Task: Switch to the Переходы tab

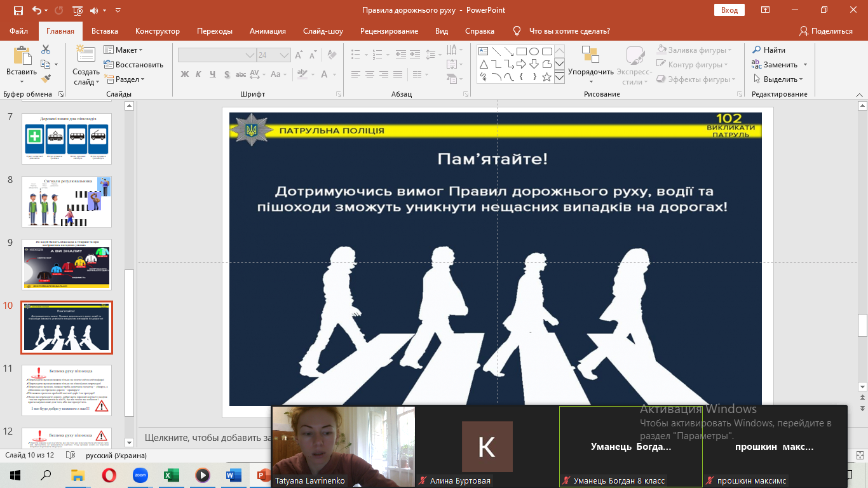Action: 215,30
